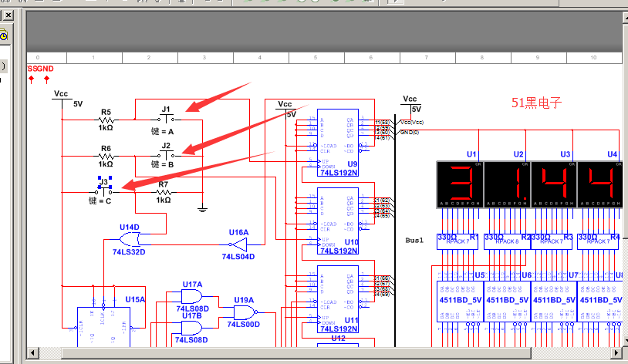Toggle pushbutton switch J2
The width and height of the screenshot is (628, 364).
coord(166,155)
